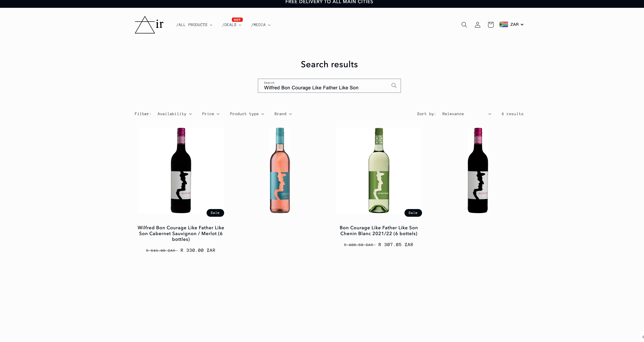Open the Cabernet Sauvignon / Merlot product link
644x342 pixels.
(x=181, y=233)
